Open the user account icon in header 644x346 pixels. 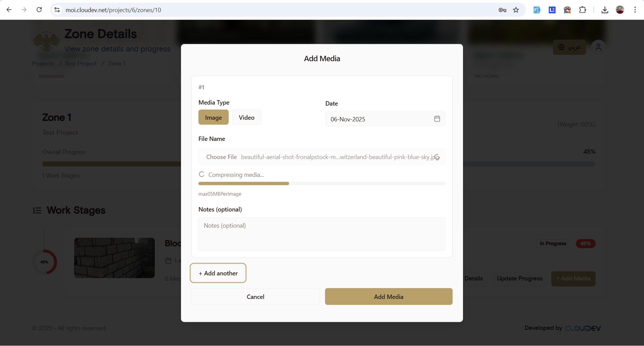tap(598, 47)
